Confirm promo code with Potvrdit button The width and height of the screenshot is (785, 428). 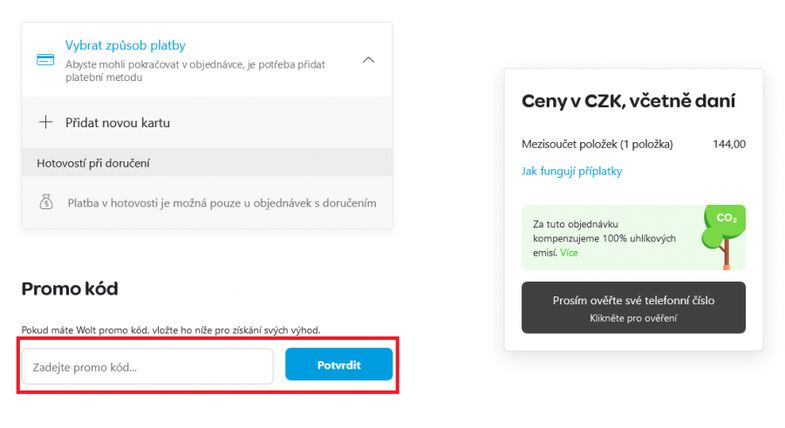point(339,364)
